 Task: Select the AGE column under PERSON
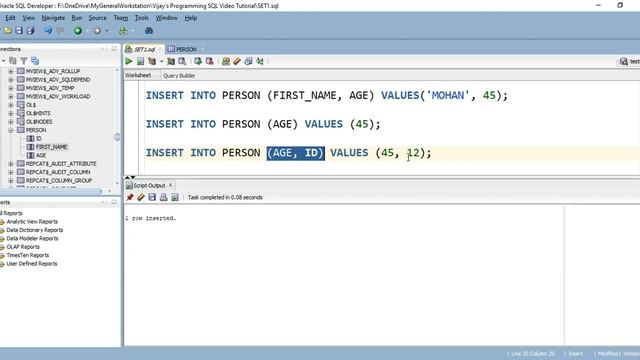(41, 155)
